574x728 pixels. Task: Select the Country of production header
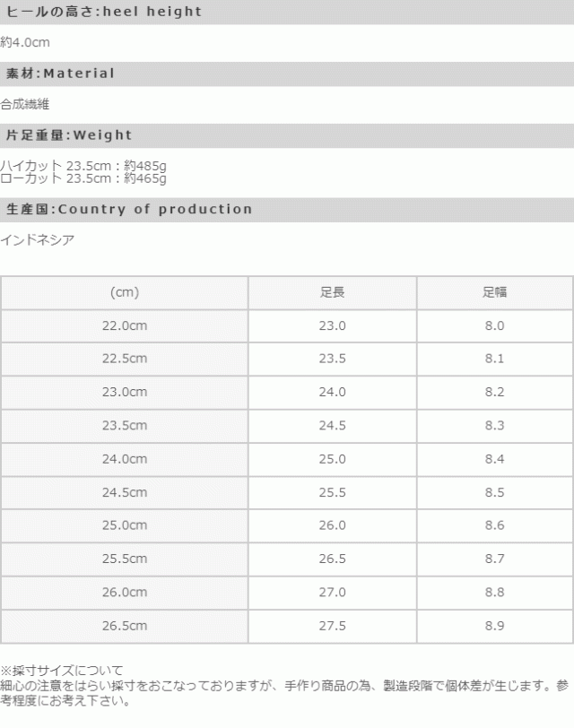129,210
